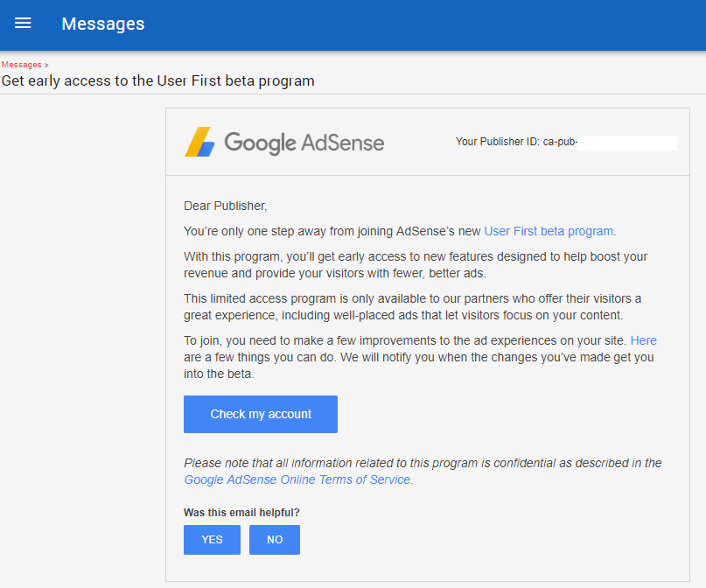Image resolution: width=706 pixels, height=588 pixels.
Task: Click the 'Get early access' page heading
Action: 157,81
